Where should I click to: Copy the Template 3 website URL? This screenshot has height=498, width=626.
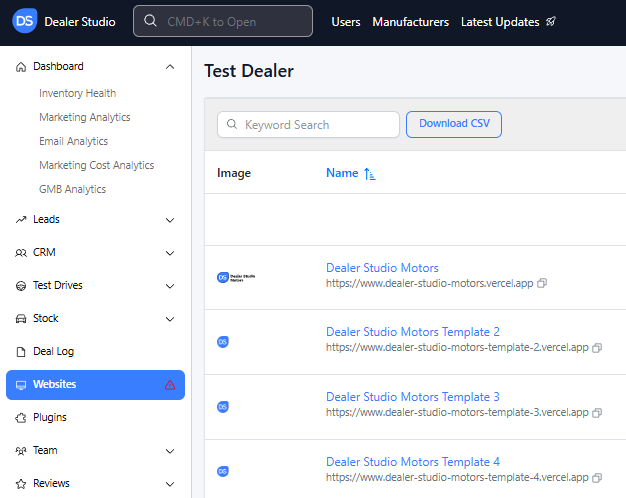coord(597,412)
